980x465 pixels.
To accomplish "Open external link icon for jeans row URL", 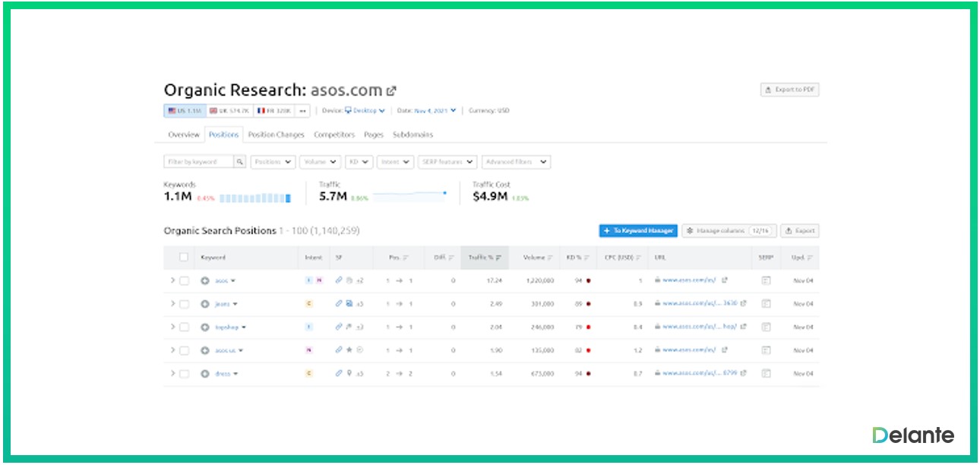I will [743, 304].
